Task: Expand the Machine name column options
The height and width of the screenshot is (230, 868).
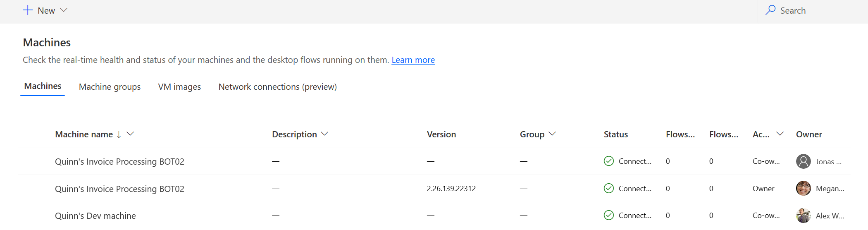Action: [x=130, y=134]
